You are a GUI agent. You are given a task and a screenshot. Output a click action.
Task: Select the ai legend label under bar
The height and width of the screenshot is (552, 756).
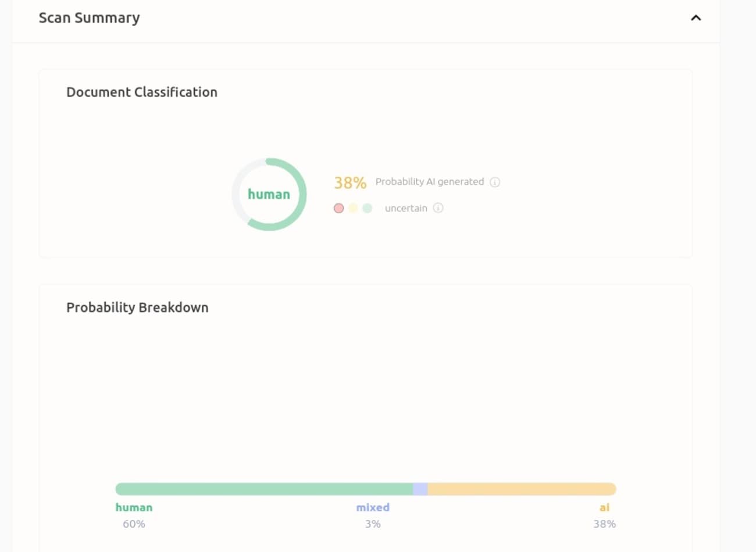click(604, 507)
